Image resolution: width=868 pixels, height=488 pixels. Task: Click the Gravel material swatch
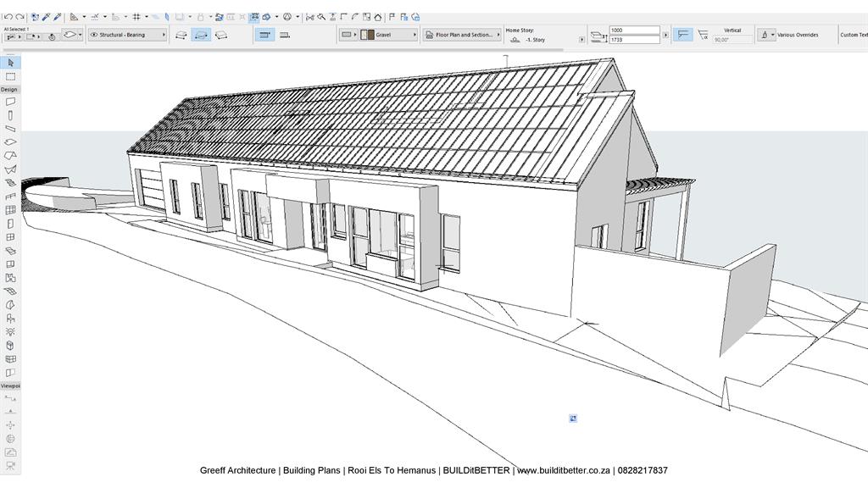(x=368, y=35)
